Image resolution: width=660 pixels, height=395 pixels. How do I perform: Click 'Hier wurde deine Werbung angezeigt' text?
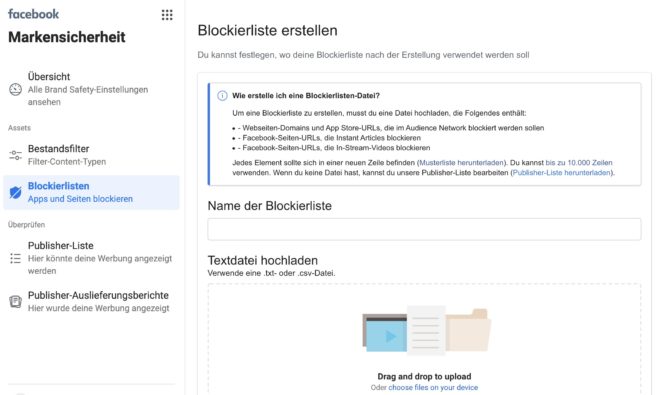(x=98, y=308)
